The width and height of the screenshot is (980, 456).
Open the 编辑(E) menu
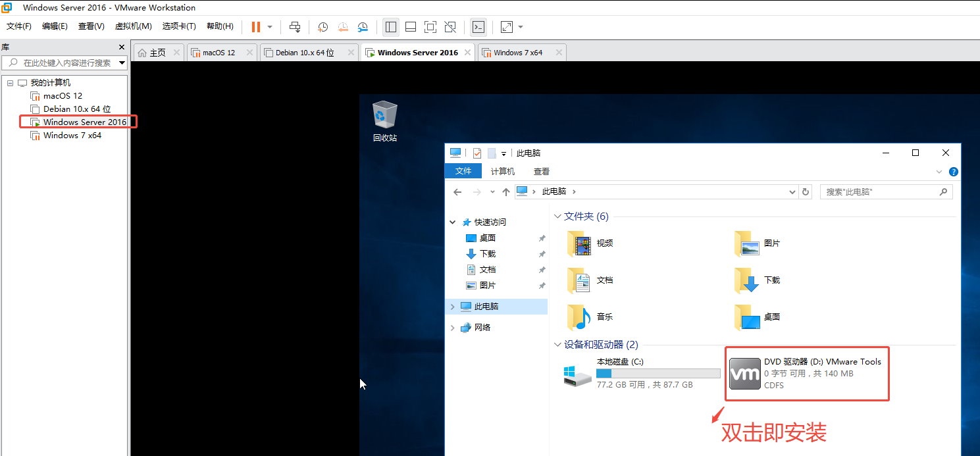[x=55, y=26]
